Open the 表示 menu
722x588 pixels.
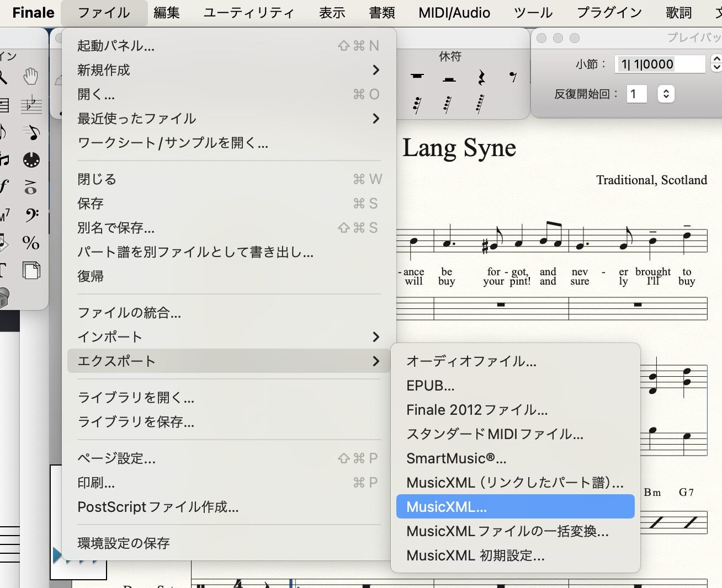332,13
